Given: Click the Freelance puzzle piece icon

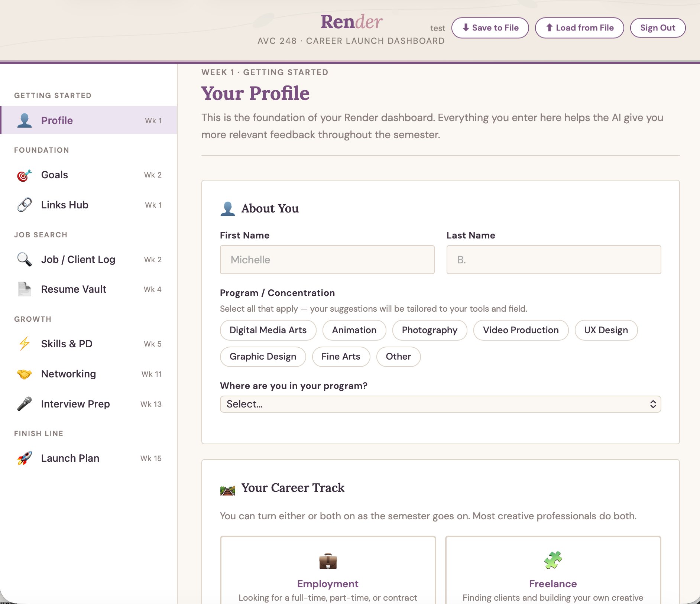Looking at the screenshot, I should tap(553, 560).
